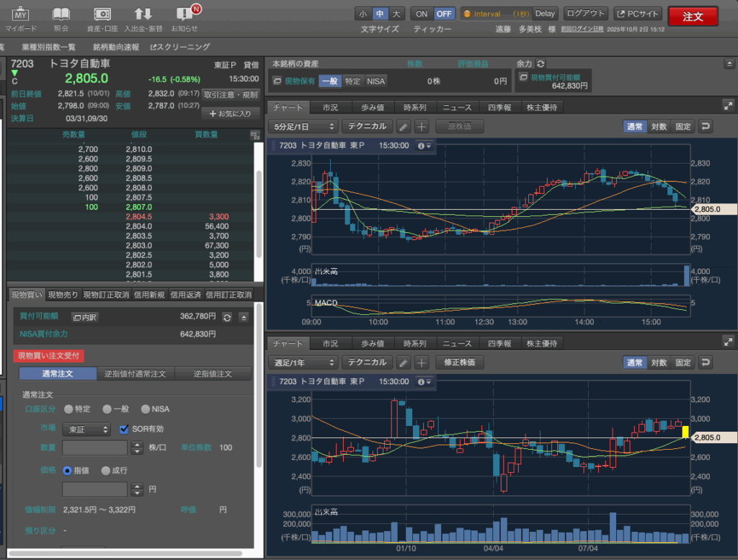The image size is (738, 560).
Task: Click the 数量 quantity input field
Action: (x=96, y=448)
